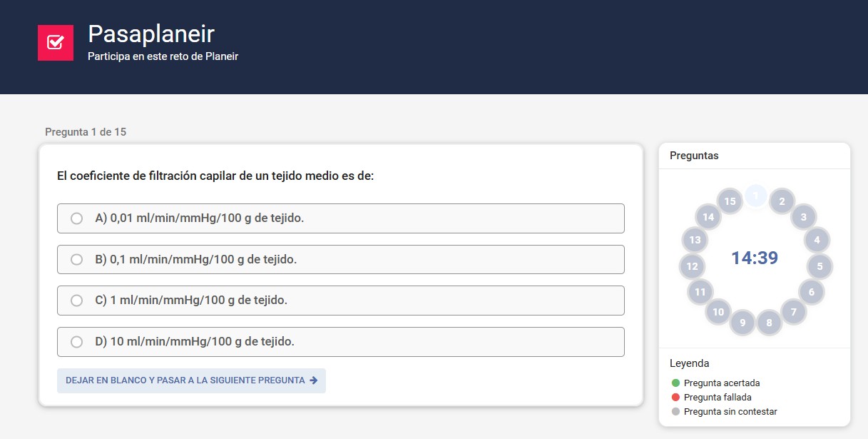The height and width of the screenshot is (439, 868).
Task: Open question 9 from navigator
Action: click(x=742, y=323)
